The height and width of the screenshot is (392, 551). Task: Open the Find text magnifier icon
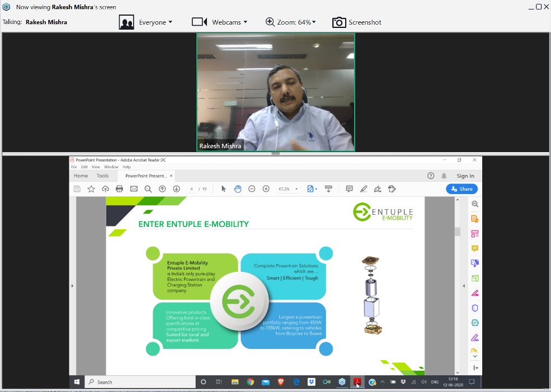(148, 189)
